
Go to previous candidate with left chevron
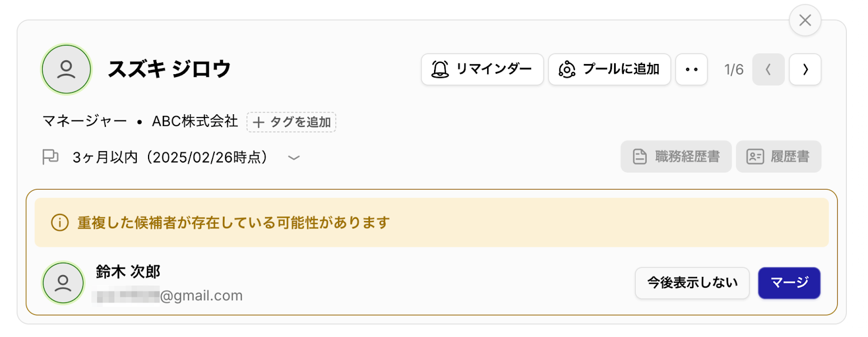coord(768,69)
